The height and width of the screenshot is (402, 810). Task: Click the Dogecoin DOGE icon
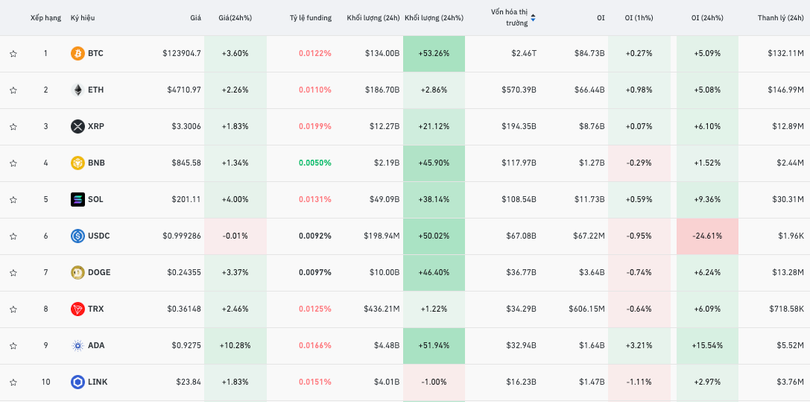(77, 272)
